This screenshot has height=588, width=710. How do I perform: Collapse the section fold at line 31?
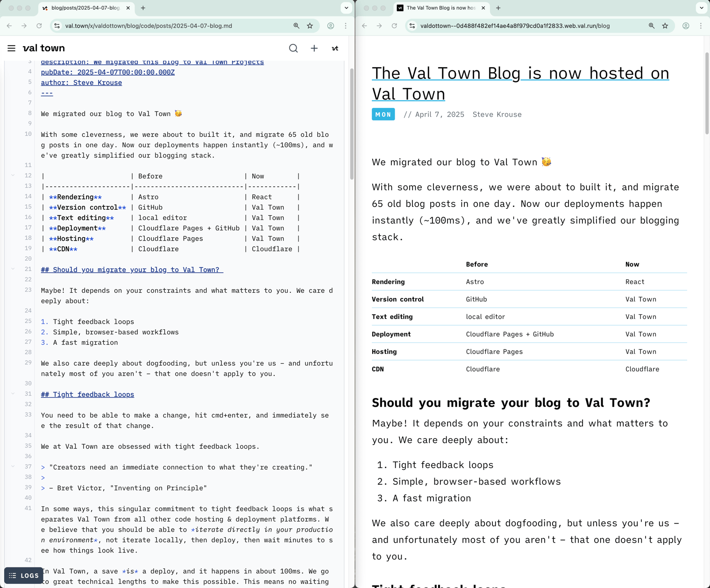13,394
